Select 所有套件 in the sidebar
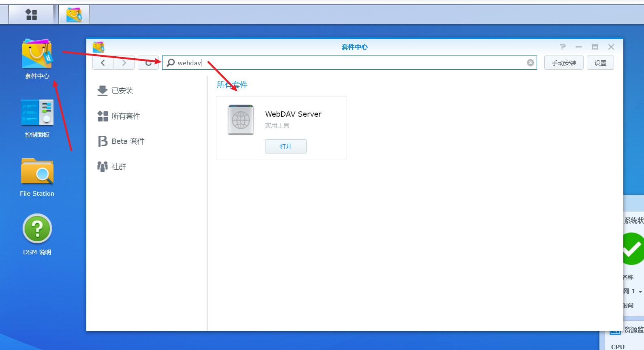644x350 pixels. (x=125, y=116)
